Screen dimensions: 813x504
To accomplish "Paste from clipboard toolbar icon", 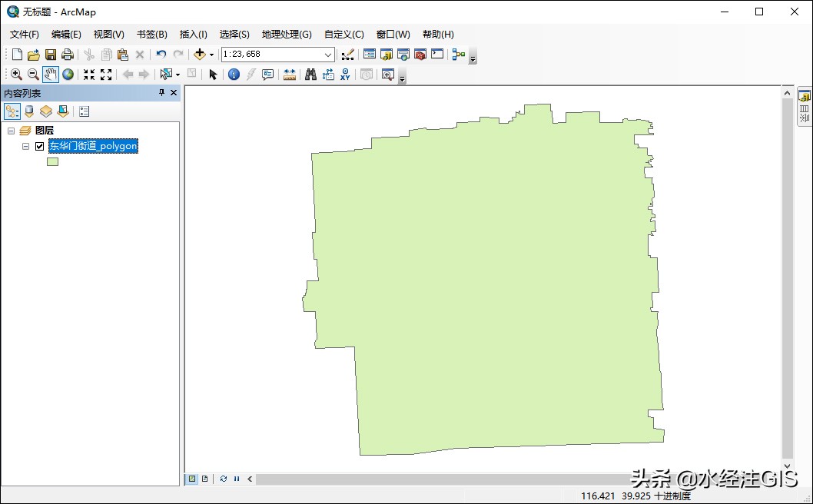I will coord(123,55).
